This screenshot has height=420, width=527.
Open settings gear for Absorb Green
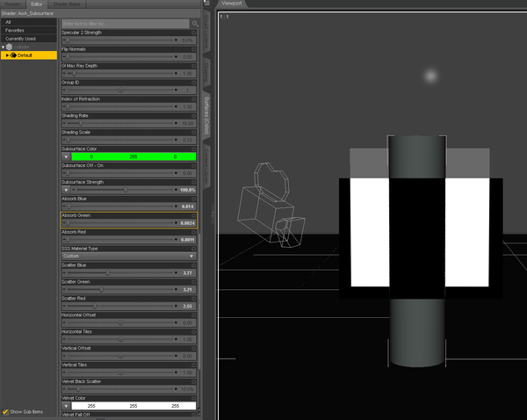click(x=193, y=215)
